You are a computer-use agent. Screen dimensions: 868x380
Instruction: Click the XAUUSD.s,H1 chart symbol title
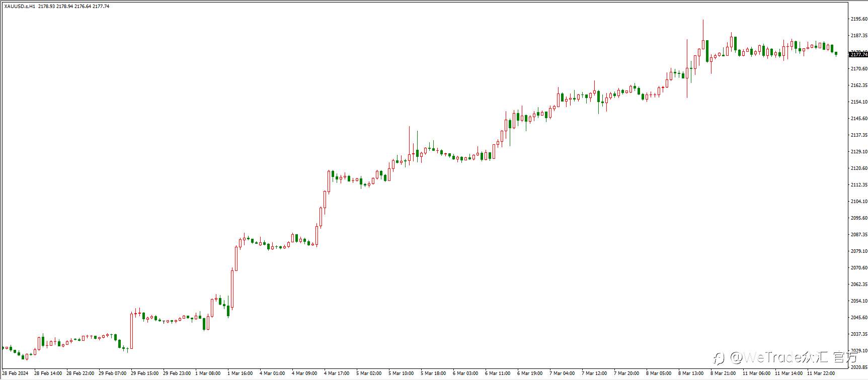tap(20, 7)
